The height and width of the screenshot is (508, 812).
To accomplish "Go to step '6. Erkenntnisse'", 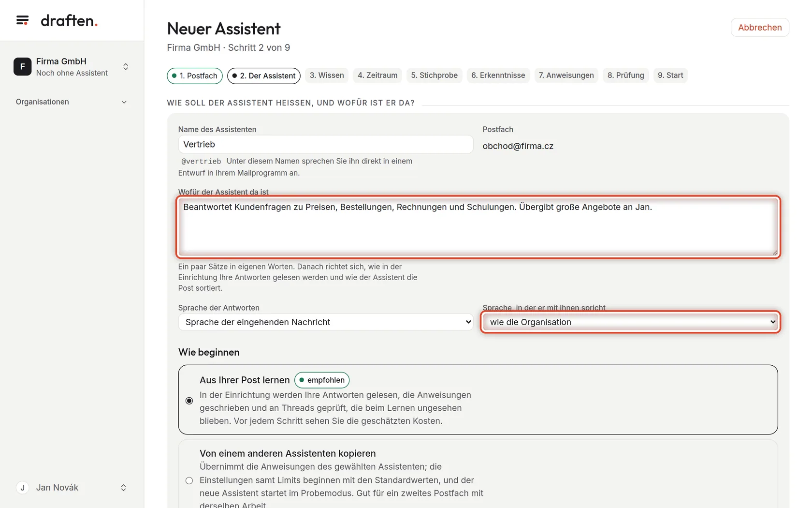I will pyautogui.click(x=498, y=75).
